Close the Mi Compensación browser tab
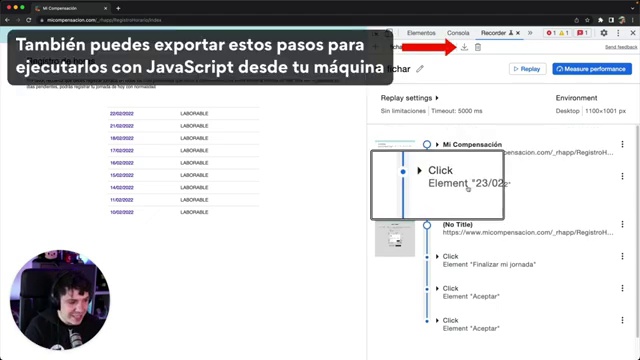 point(105,8)
